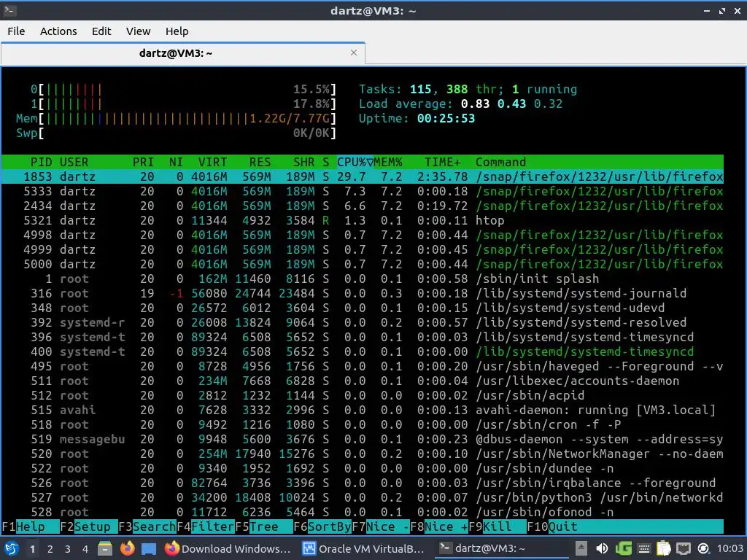
Task: Select process row with PID 1853
Action: tap(362, 176)
